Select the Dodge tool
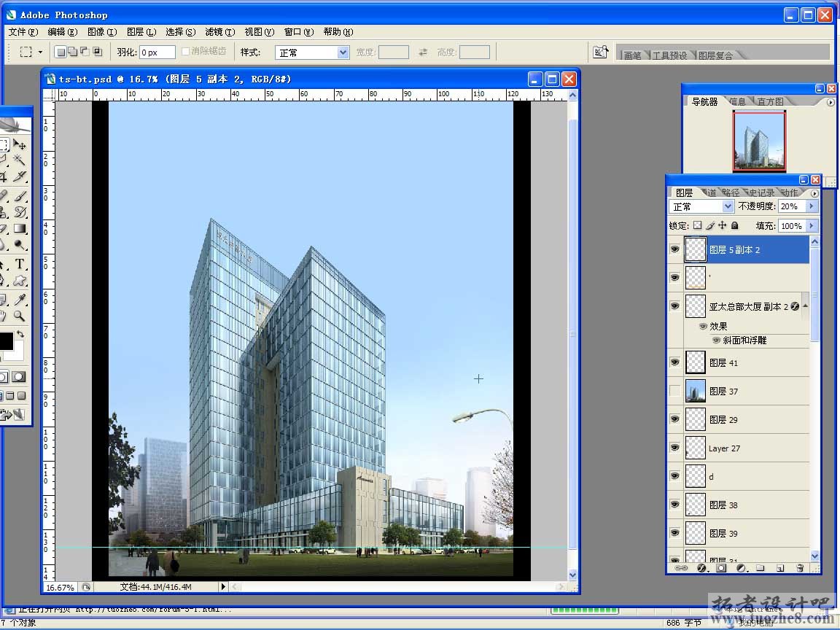840x630 pixels. (20, 245)
